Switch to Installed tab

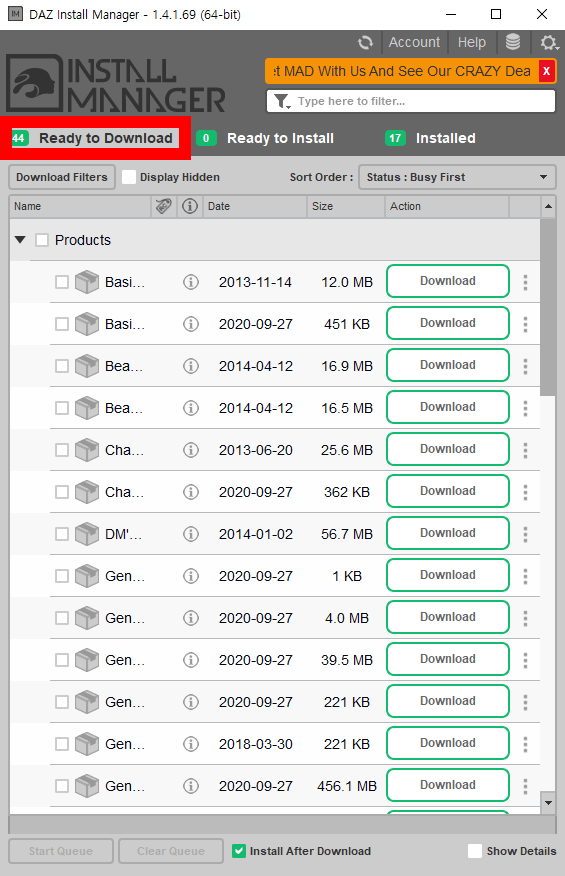pyautogui.click(x=430, y=138)
